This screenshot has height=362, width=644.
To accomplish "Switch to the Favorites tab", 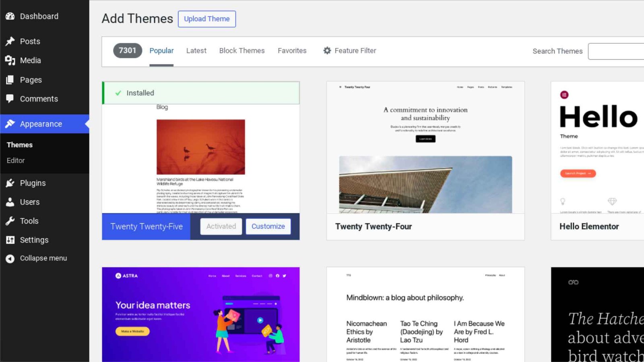I will [292, 51].
